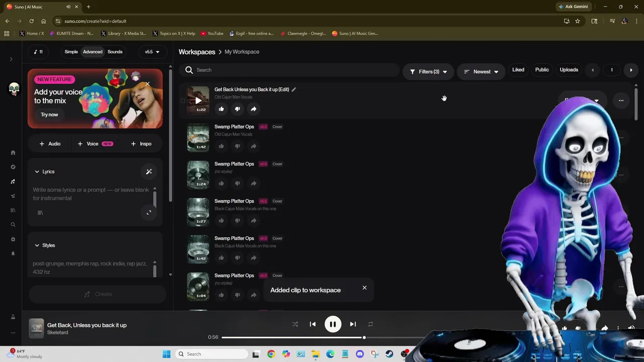
Task: Edit the title of Get Back Unless you Back it up
Action: tap(294, 89)
